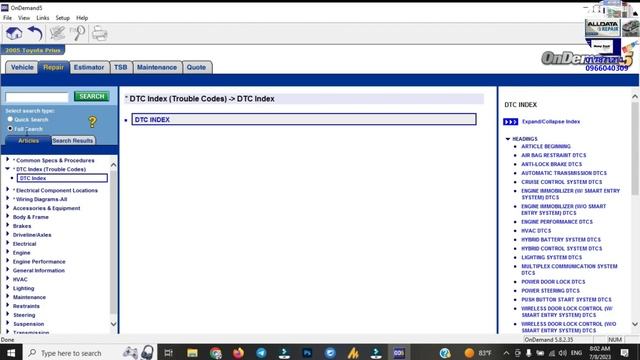Click the greyed-out pen annotation toolbar icon
This screenshot has width=640, height=360.
pos(57,33)
